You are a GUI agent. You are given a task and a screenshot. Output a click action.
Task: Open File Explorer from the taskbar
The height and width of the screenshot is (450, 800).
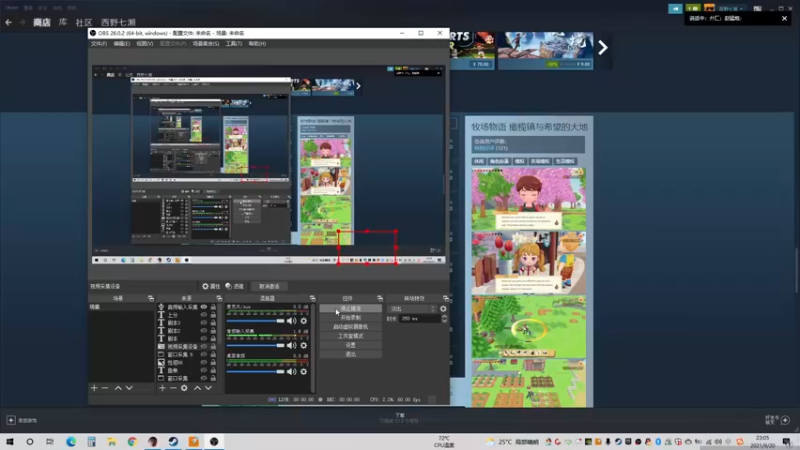(112, 441)
